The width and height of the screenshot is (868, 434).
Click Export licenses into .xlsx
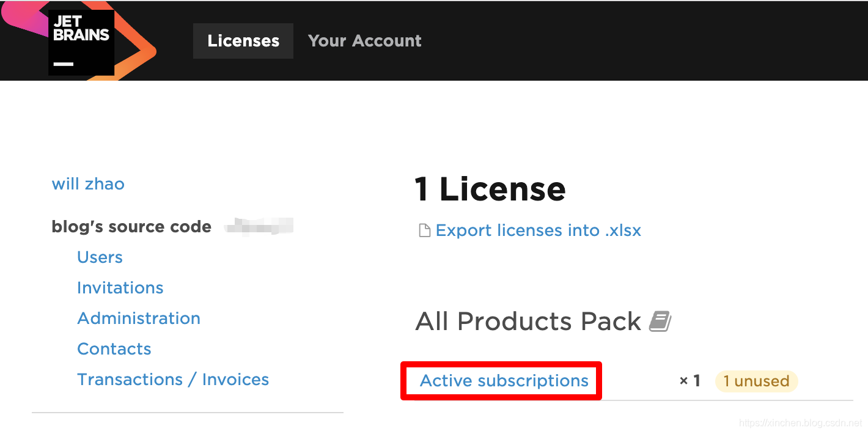538,230
